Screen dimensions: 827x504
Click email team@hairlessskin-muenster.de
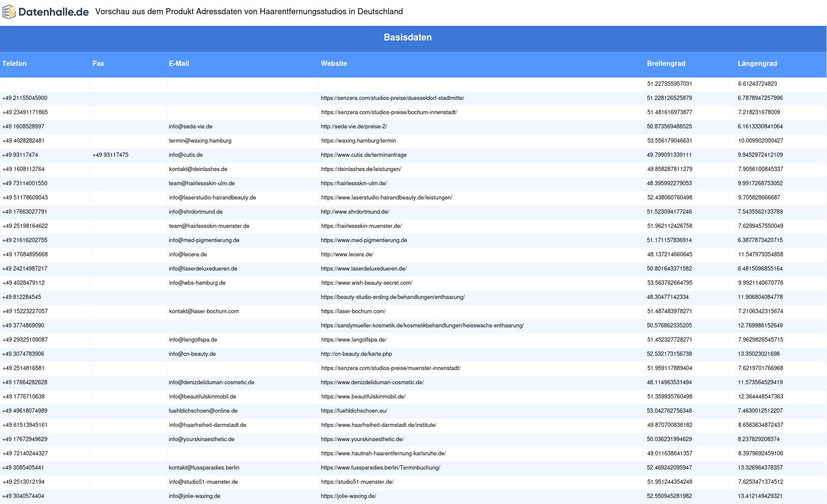209,226
